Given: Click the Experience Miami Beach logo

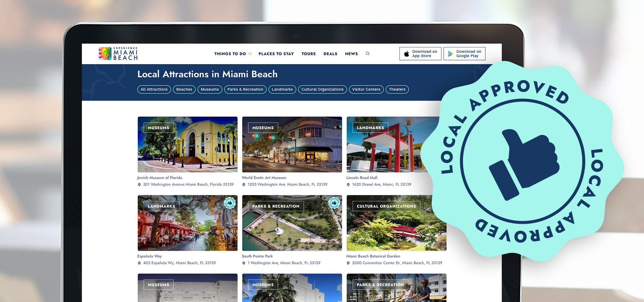Looking at the screenshot, I should (x=118, y=54).
